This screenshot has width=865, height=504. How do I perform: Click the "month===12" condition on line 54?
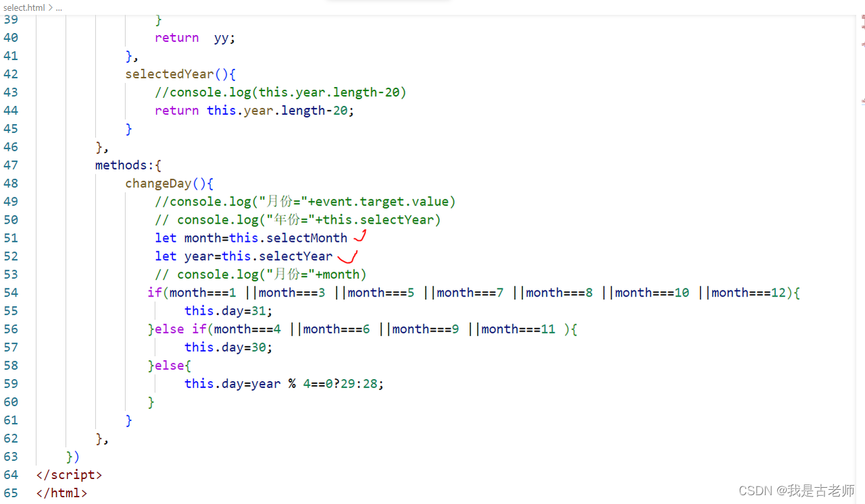(749, 293)
